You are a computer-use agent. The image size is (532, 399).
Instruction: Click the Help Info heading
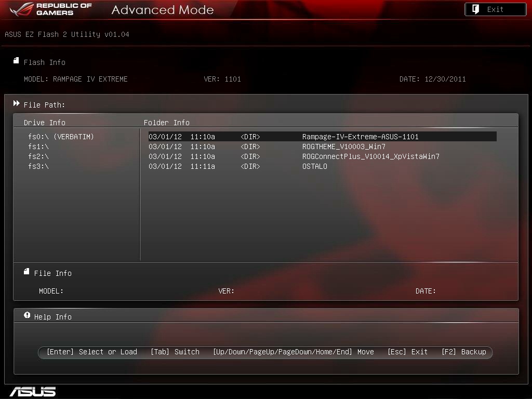[53, 317]
